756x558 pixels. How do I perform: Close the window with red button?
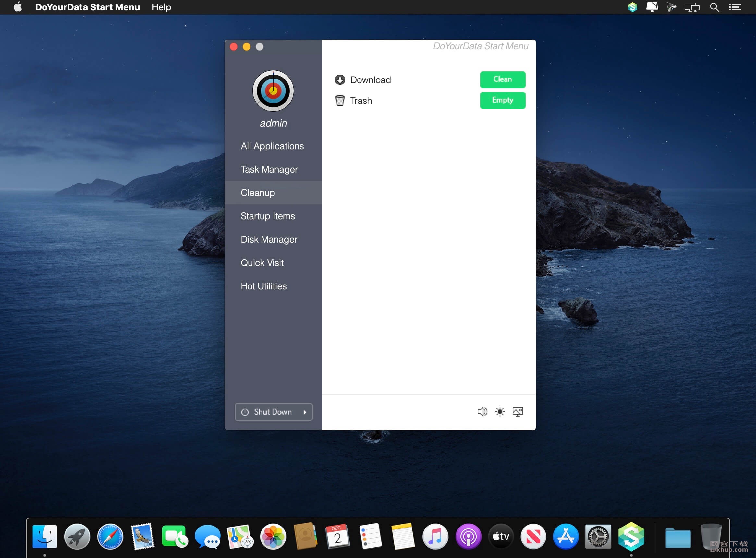point(233,47)
